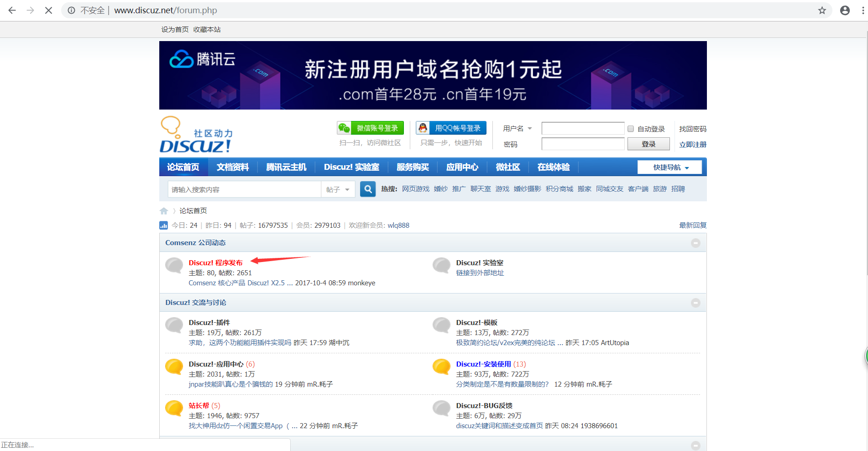Open the 腾讯云主机 nav tab

(286, 167)
